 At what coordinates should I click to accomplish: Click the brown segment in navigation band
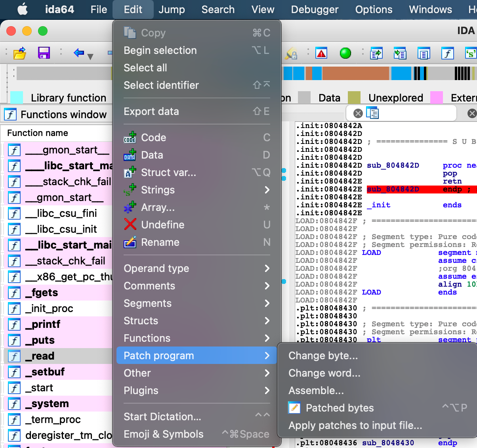(355, 73)
